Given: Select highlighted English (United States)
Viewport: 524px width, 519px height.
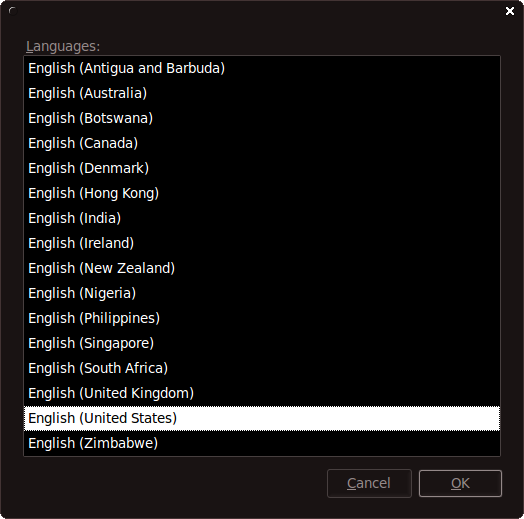Looking at the screenshot, I should 262,418.
